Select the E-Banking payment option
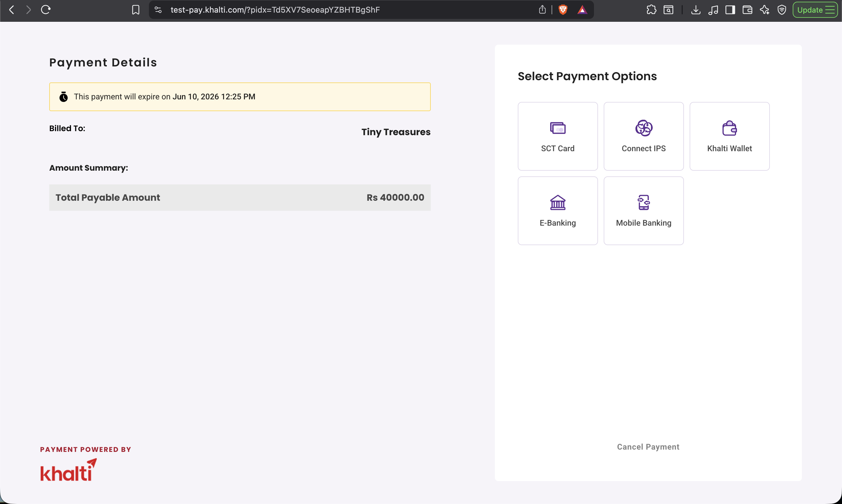Viewport: 842px width, 504px height. click(x=558, y=210)
